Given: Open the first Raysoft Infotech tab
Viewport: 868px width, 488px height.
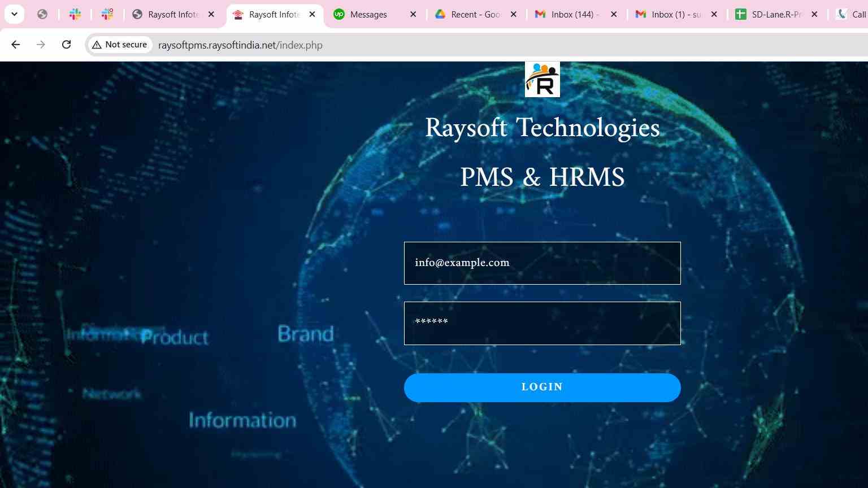Looking at the screenshot, I should pyautogui.click(x=172, y=14).
